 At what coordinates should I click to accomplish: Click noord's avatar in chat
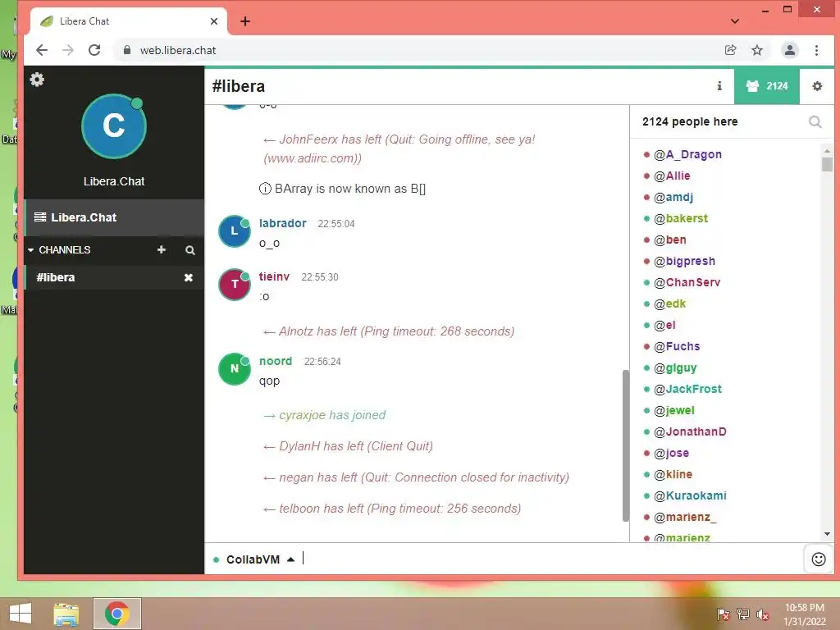(x=234, y=368)
